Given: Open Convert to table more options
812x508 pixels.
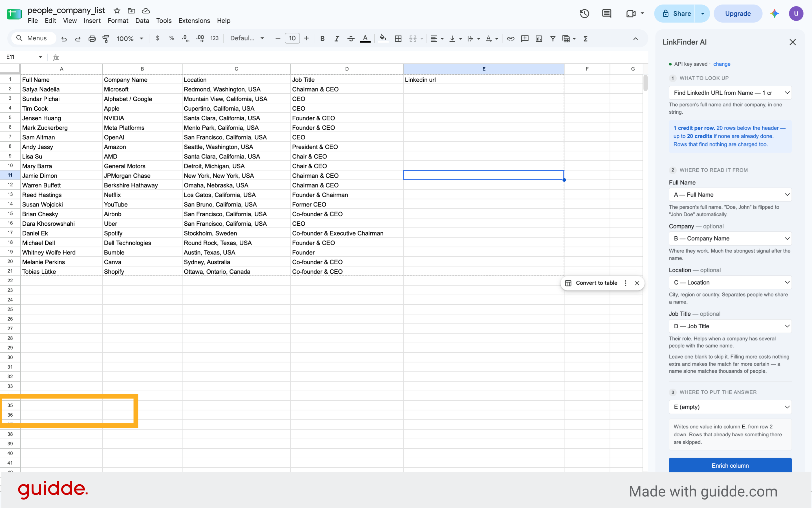Looking at the screenshot, I should click(625, 283).
